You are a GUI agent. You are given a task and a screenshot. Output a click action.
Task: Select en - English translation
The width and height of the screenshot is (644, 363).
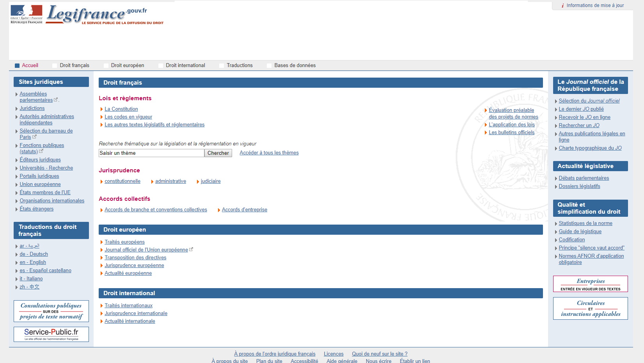33,262
